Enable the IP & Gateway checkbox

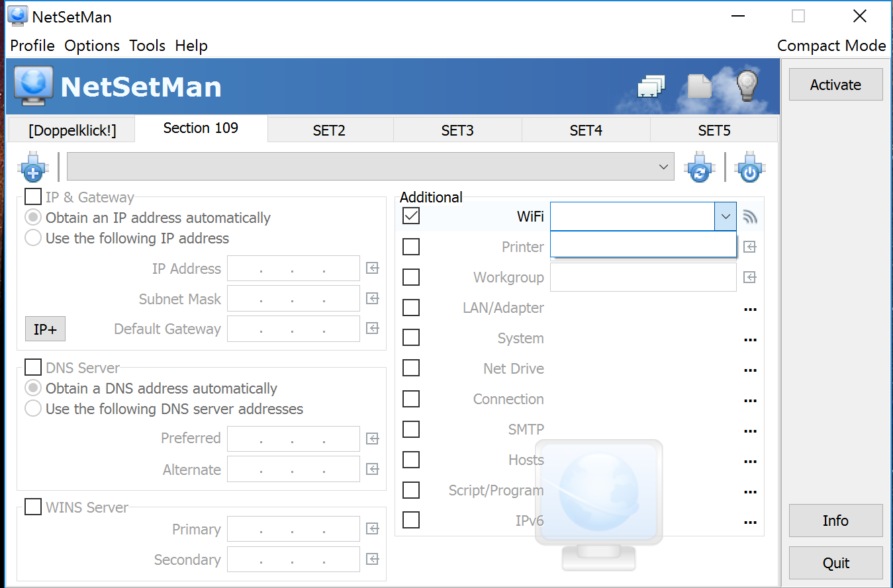tap(32, 196)
